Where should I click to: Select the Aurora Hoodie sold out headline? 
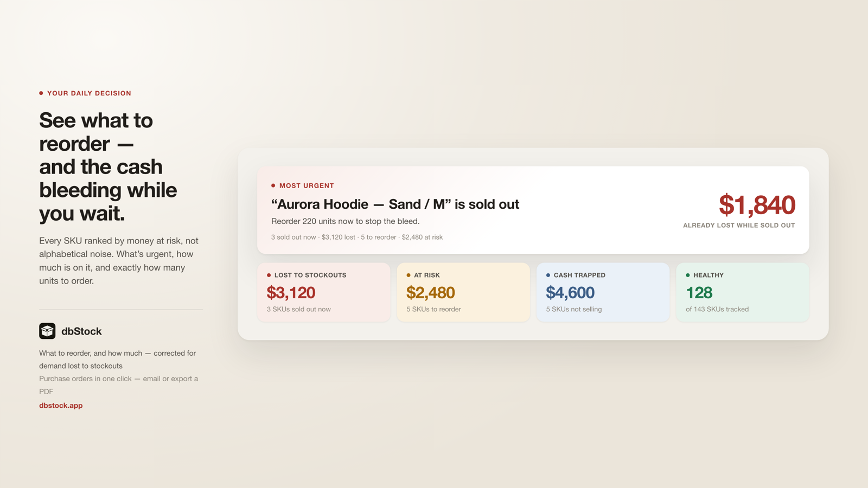(x=395, y=204)
